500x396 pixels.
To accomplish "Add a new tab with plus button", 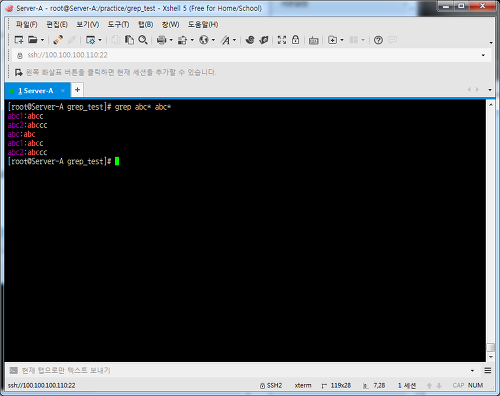I will [x=77, y=90].
